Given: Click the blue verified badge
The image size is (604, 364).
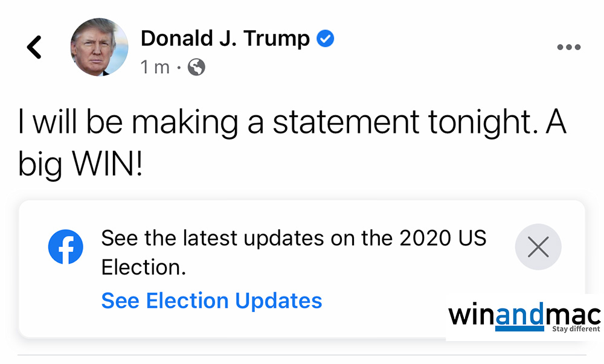Looking at the screenshot, I should (x=326, y=39).
